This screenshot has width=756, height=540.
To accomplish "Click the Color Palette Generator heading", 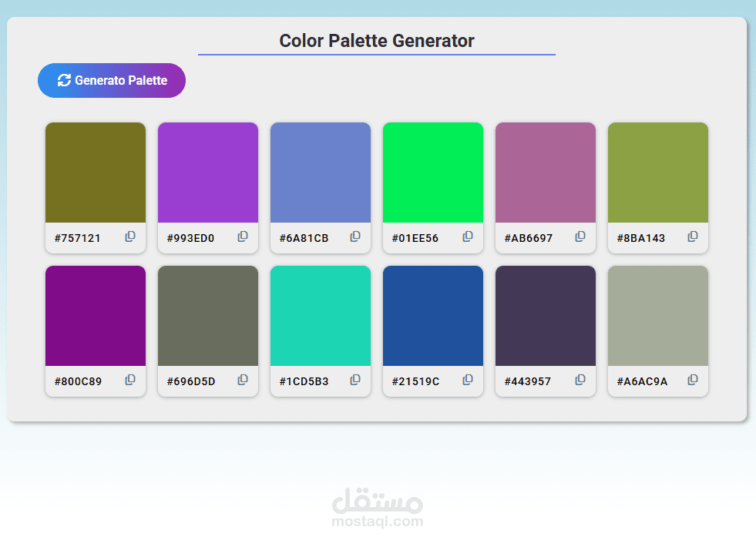I will click(x=377, y=41).
